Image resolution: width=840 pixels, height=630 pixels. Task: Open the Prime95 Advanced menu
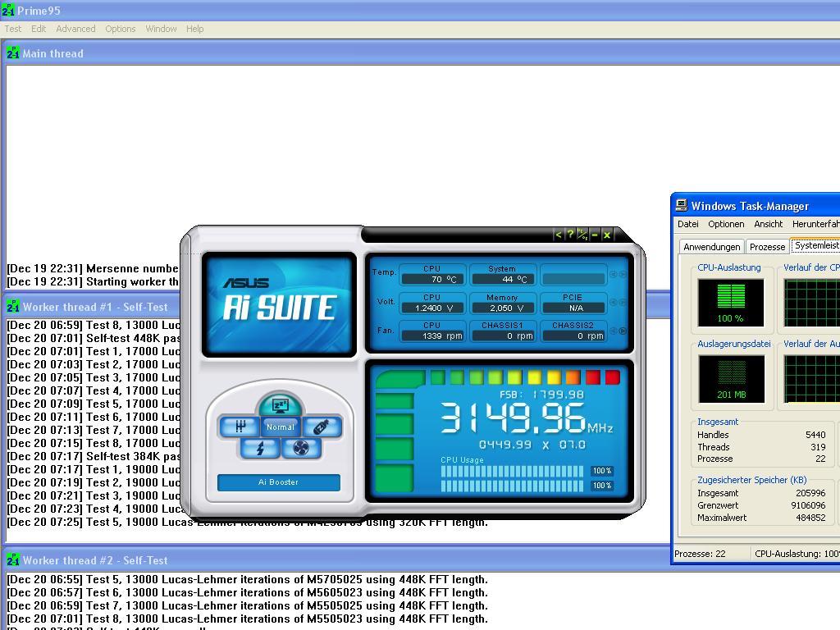[x=75, y=29]
